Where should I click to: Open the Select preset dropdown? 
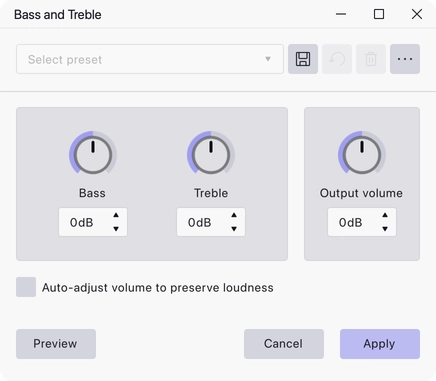click(x=150, y=59)
